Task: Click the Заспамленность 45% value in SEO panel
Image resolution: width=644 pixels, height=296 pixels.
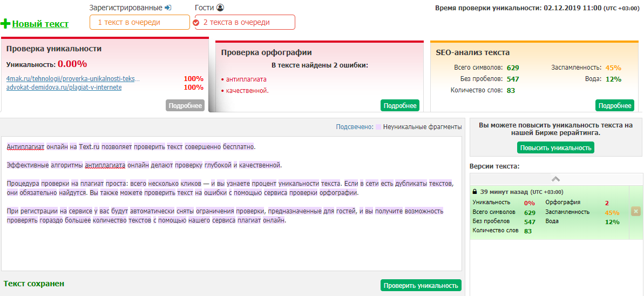Action: [613, 68]
